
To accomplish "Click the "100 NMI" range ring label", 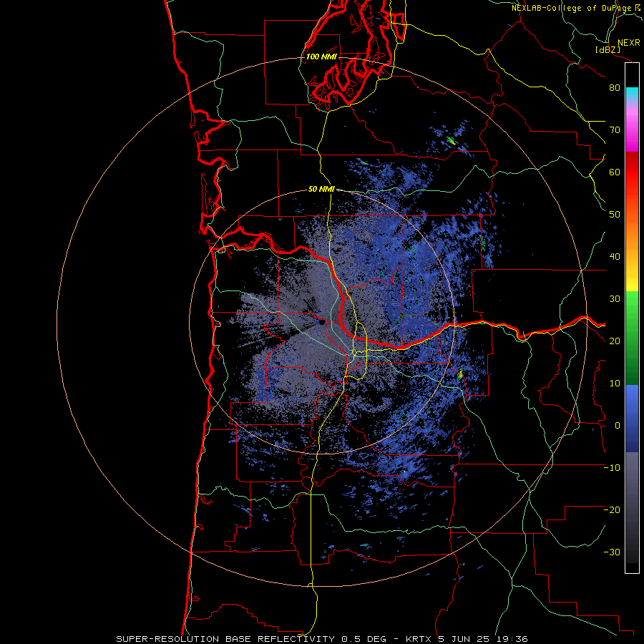I will pos(321,57).
